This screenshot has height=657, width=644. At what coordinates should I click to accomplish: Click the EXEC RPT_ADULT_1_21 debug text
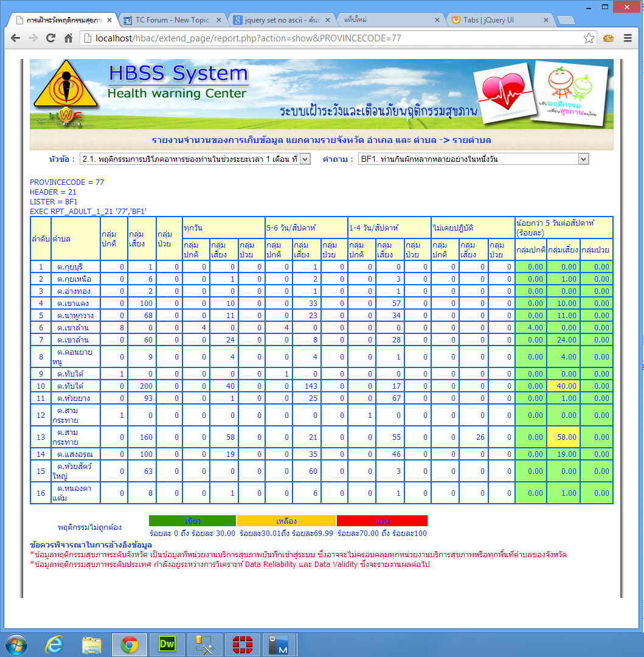point(88,211)
